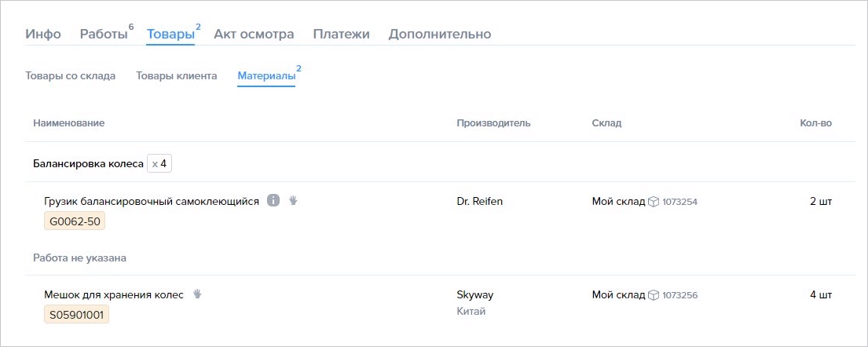
Task: Click hand icon beside Мешок для хранения колес
Action: 197,294
